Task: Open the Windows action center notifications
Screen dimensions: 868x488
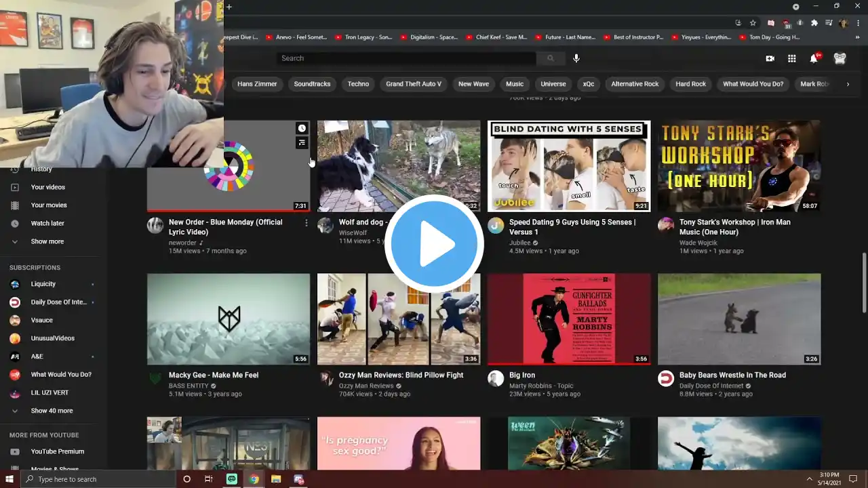Action: (853, 479)
